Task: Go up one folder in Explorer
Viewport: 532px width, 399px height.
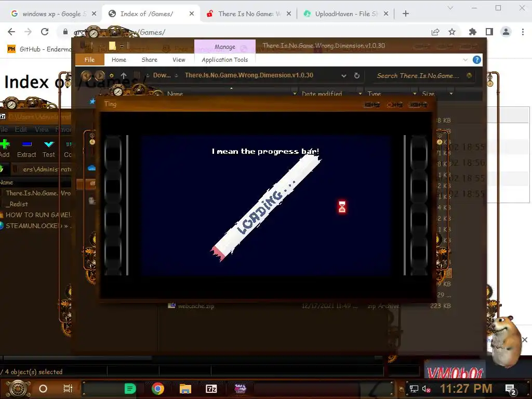Action: point(124,76)
